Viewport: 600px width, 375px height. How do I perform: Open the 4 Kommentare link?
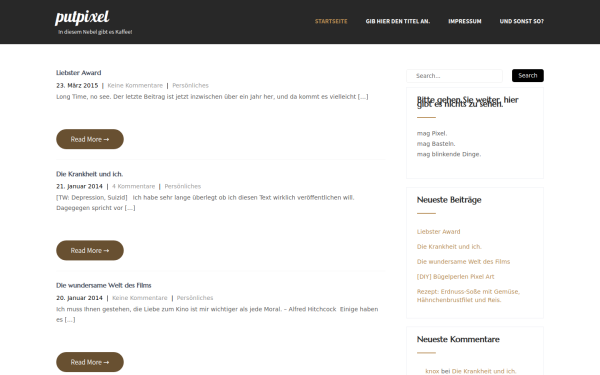(134, 186)
